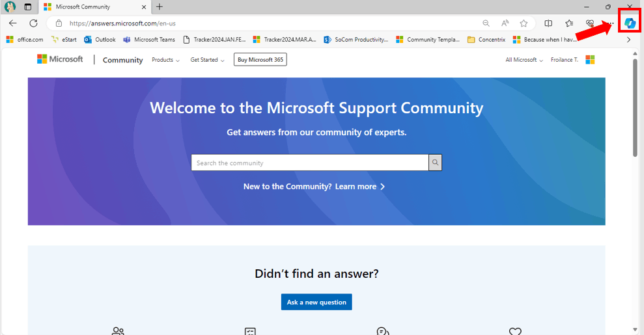Open split screen view
This screenshot has width=644, height=335.
(x=548, y=23)
